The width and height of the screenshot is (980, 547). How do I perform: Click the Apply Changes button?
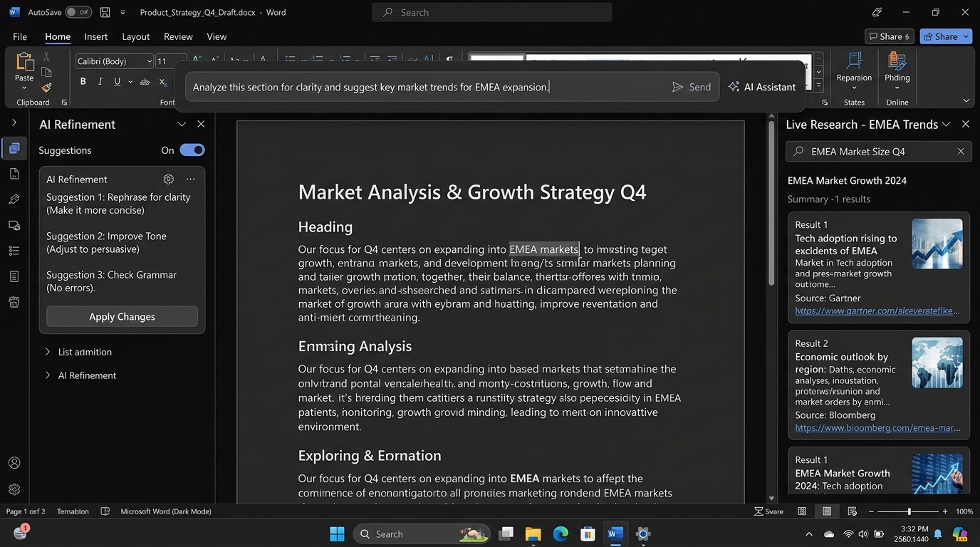coord(122,316)
